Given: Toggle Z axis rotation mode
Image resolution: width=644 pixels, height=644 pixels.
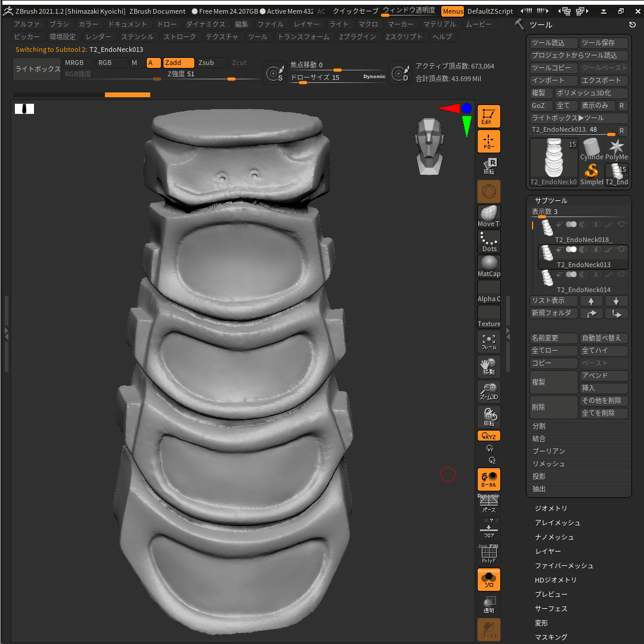Looking at the screenshot, I should [x=491, y=460].
